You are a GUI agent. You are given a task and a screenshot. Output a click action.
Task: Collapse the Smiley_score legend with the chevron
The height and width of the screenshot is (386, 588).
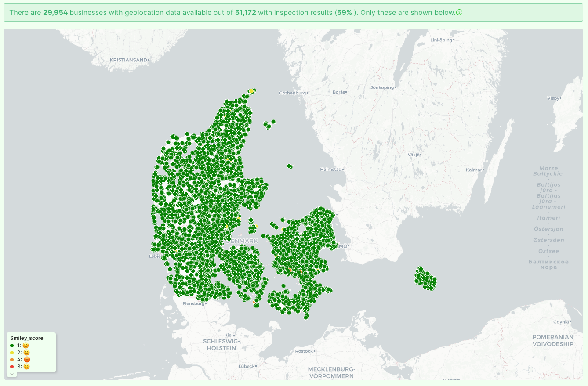pos(12,373)
